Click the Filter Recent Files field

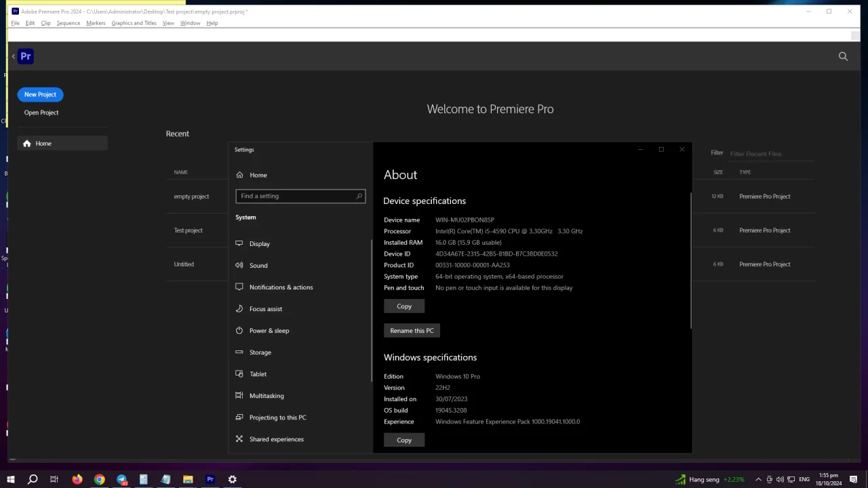pos(771,154)
